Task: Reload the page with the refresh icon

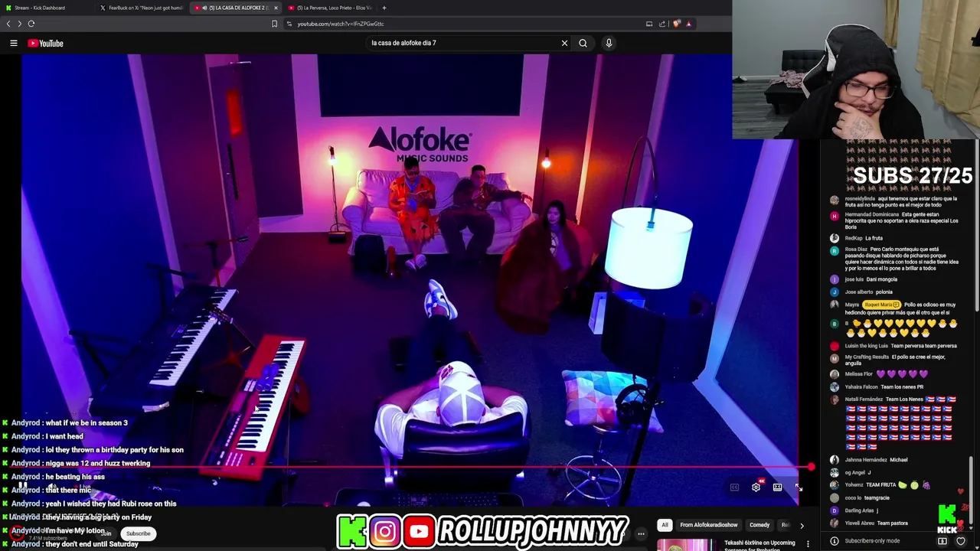Action: tap(31, 24)
